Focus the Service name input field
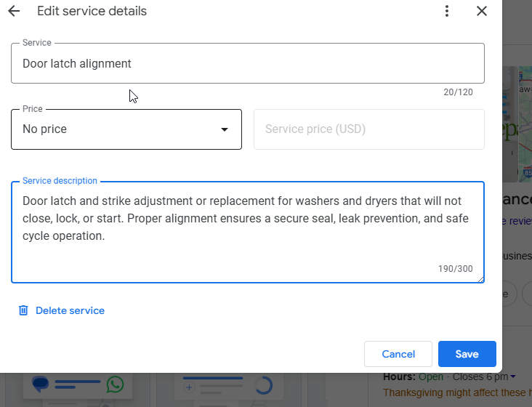Image resolution: width=532 pixels, height=407 pixels. [x=247, y=63]
